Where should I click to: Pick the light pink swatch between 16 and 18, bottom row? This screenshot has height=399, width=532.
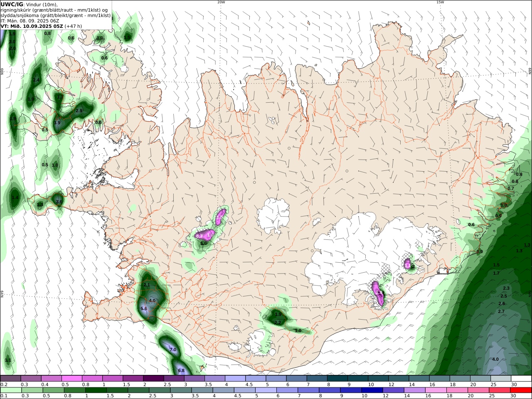pos(436,390)
